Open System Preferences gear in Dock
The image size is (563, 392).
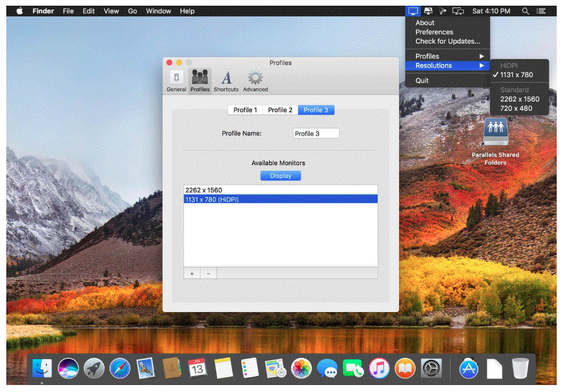[431, 368]
